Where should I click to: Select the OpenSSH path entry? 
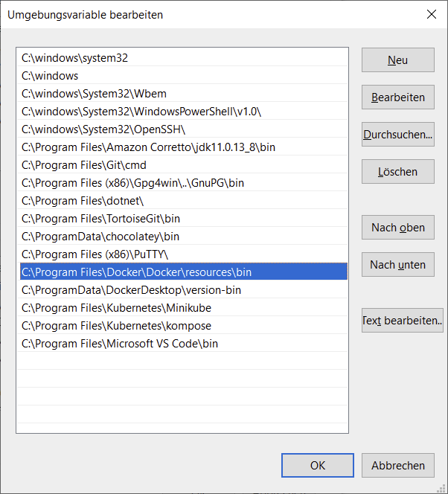pos(182,129)
